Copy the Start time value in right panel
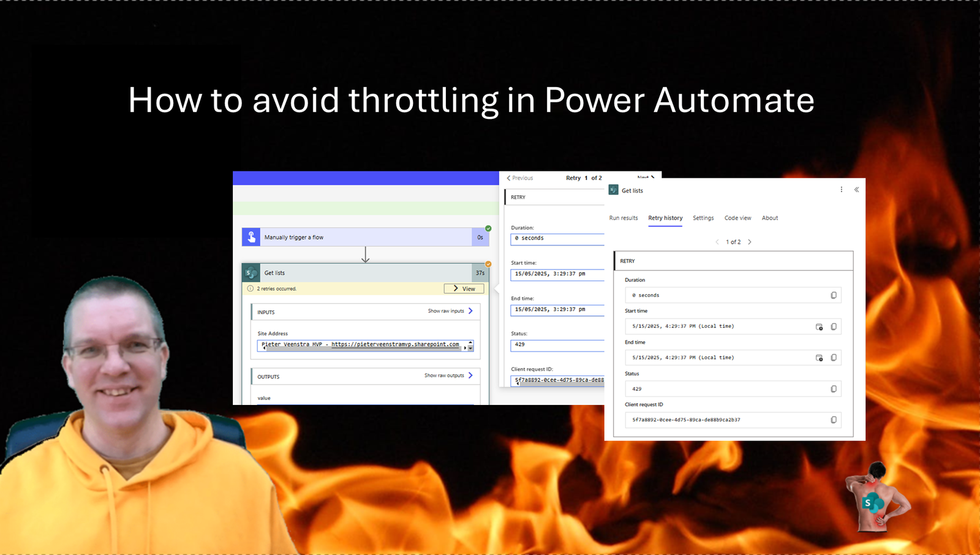This screenshot has width=980, height=555. pyautogui.click(x=834, y=327)
